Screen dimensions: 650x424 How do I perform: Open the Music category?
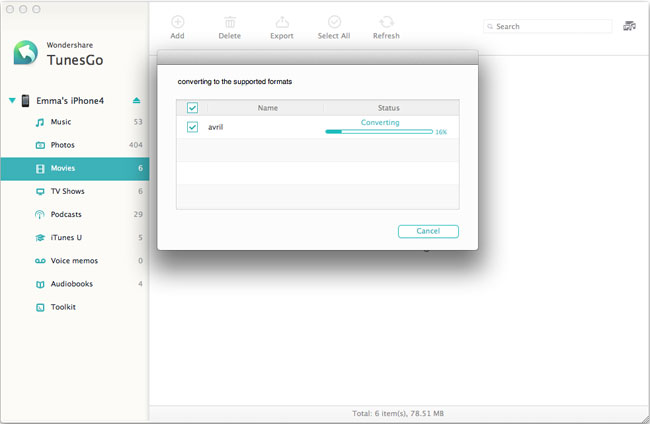coord(75,122)
